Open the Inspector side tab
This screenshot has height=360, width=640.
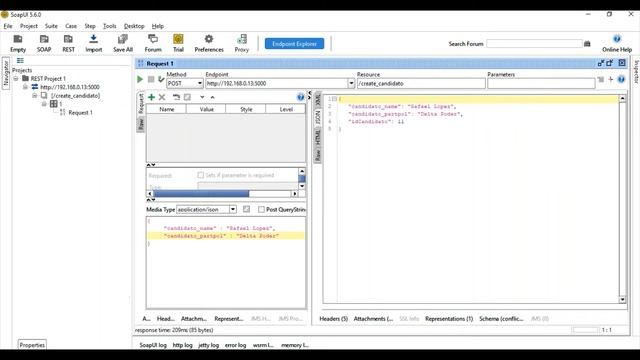636,72
